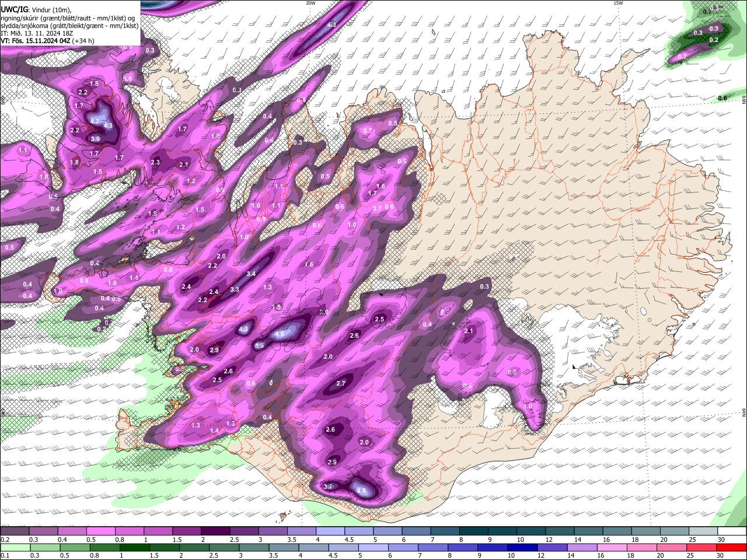Select the navy blue swatch labeled 10 in lower row
This screenshot has width=747, height=560.
(x=522, y=547)
